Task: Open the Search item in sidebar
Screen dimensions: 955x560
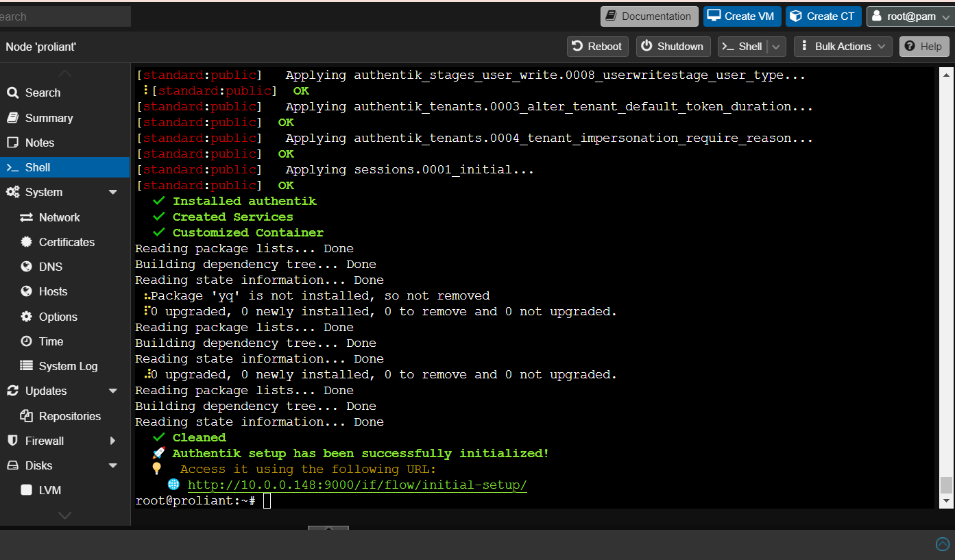Action: tap(64, 93)
